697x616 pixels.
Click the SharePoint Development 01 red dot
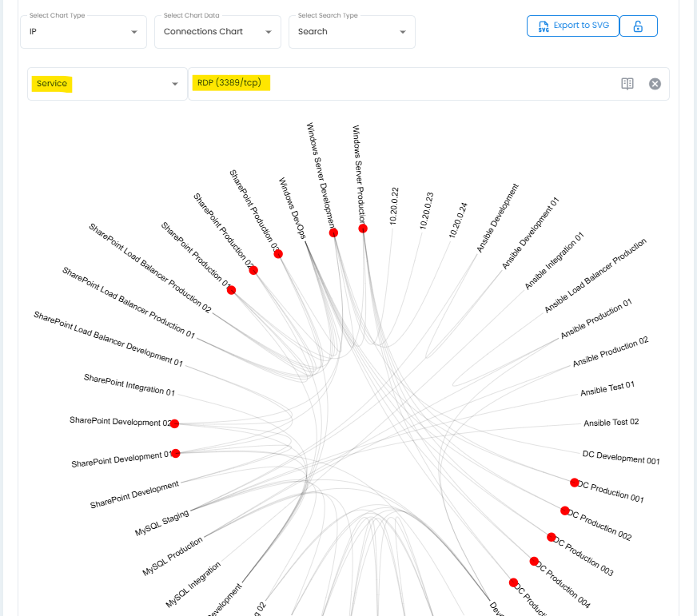(176, 453)
